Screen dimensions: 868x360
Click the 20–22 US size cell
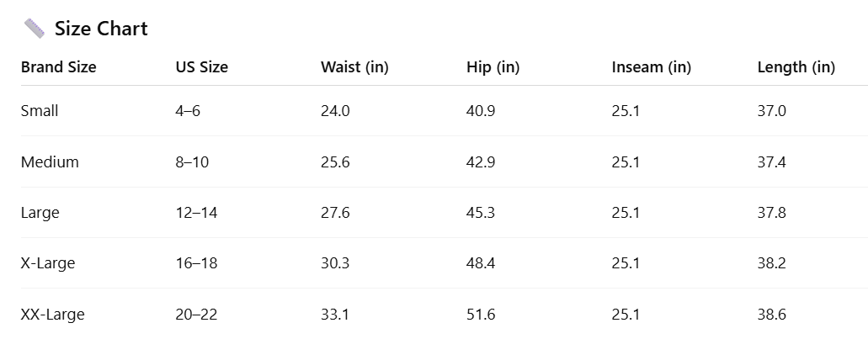[x=196, y=315]
